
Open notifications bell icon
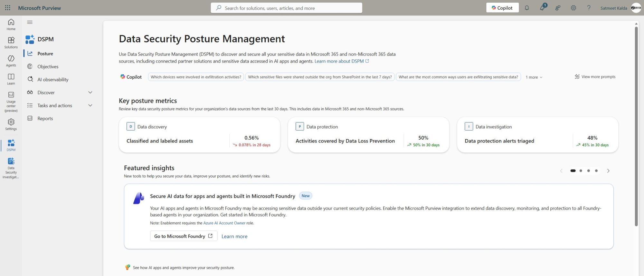click(x=527, y=8)
